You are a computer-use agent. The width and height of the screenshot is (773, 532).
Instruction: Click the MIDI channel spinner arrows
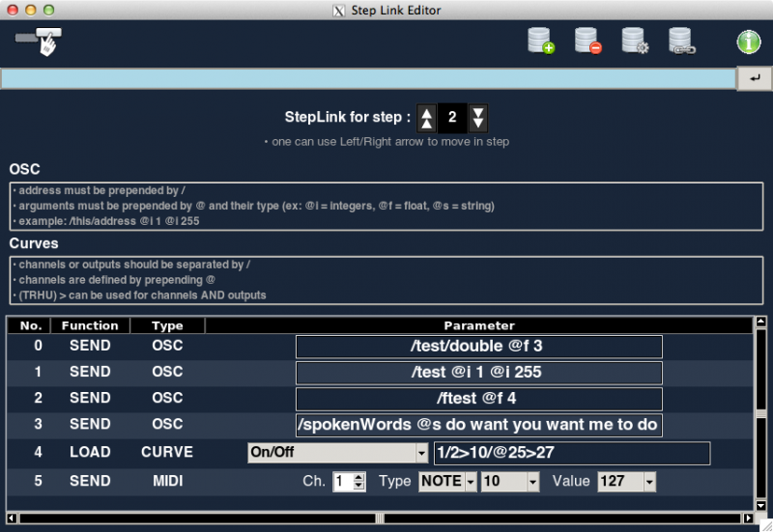click(359, 481)
